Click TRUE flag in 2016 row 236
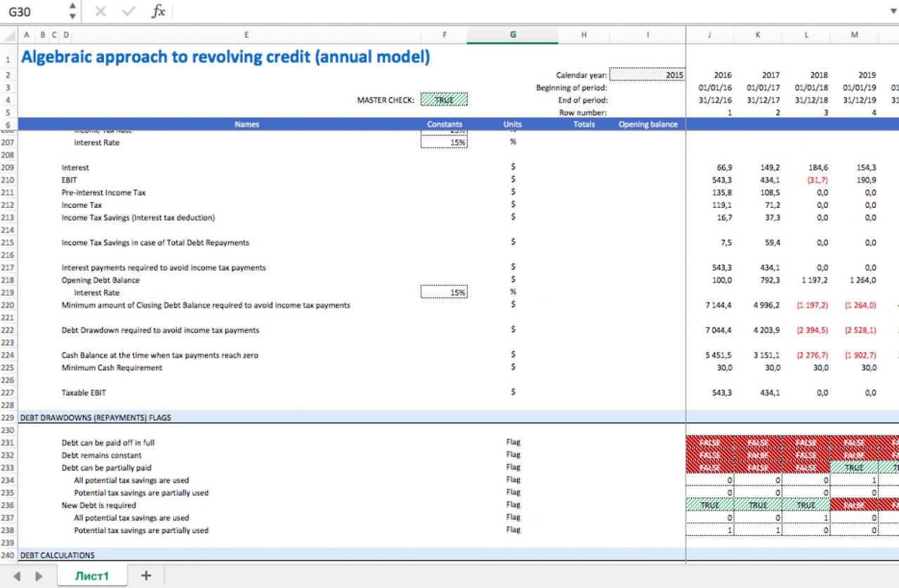The width and height of the screenshot is (899, 588). [709, 505]
